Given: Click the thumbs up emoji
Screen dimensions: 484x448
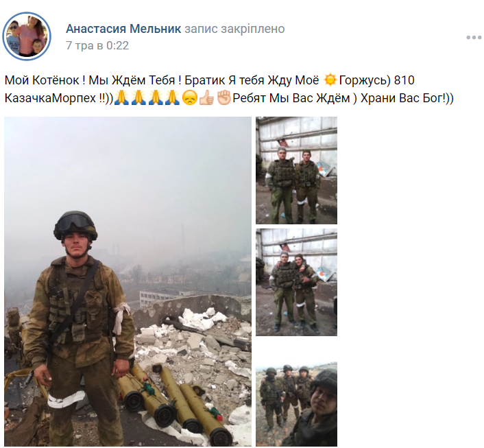Looking at the screenshot, I should click(x=206, y=98).
